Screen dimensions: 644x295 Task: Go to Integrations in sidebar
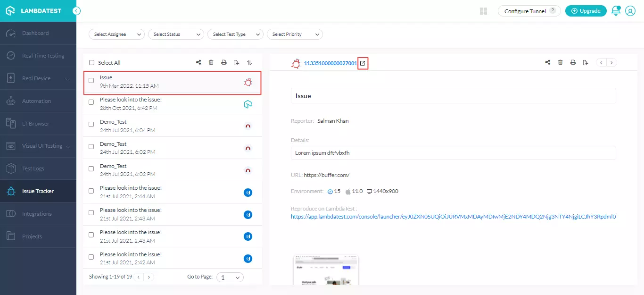tap(37, 214)
